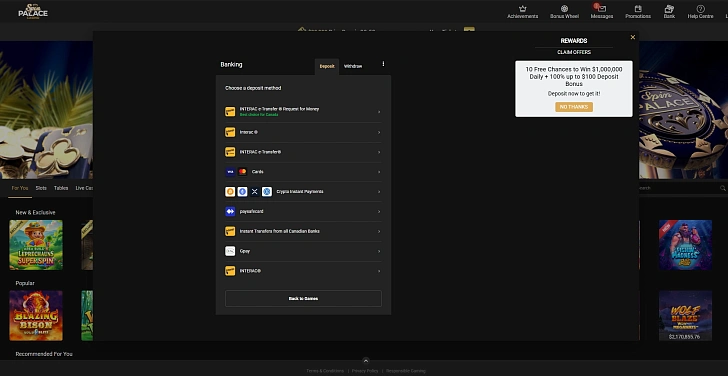This screenshot has height=376, width=728.
Task: Select the 'Cards' deposit method label
Action: click(x=258, y=172)
